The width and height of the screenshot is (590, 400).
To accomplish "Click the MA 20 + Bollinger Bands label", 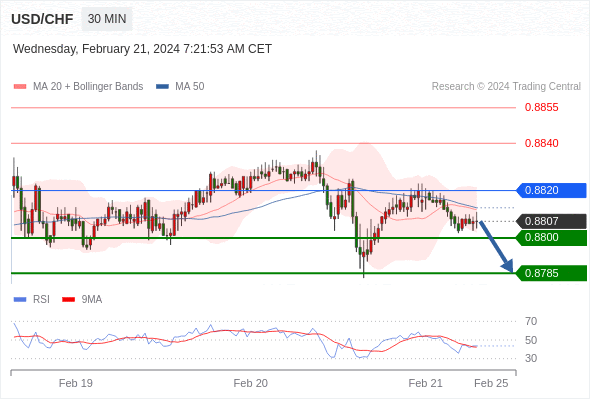I will tap(88, 87).
